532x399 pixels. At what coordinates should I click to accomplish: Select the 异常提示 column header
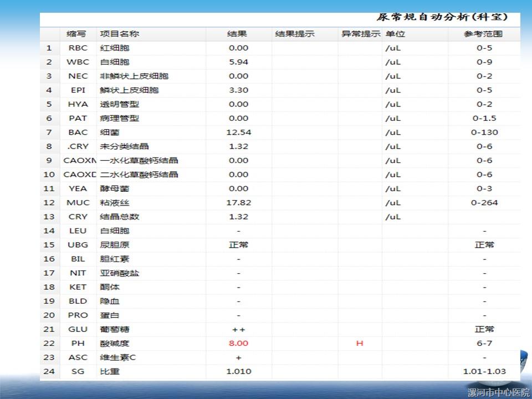pyautogui.click(x=360, y=34)
